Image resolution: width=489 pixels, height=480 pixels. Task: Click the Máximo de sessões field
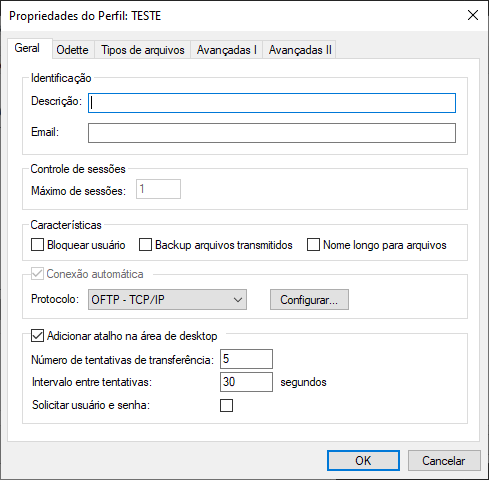158,189
